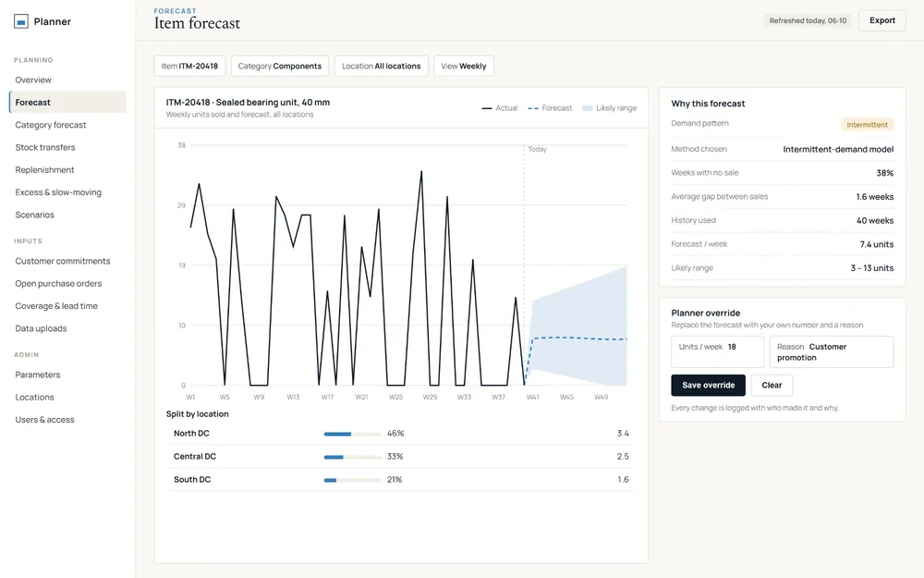Open Customer commitments
The height and width of the screenshot is (578, 924).
click(63, 261)
